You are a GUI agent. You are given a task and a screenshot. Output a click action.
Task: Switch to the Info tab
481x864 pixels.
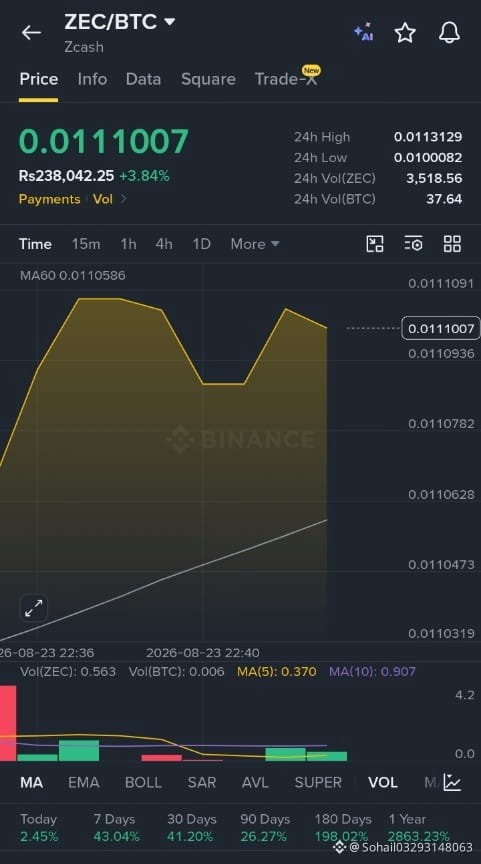point(92,79)
